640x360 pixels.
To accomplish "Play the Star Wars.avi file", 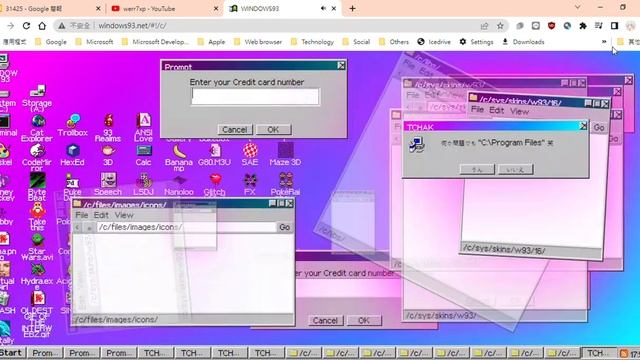I will coord(37,246).
